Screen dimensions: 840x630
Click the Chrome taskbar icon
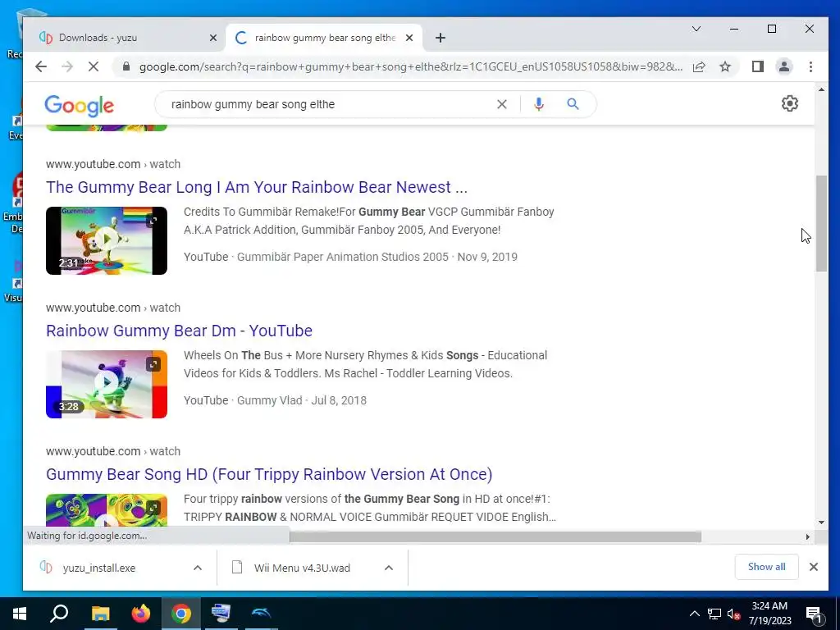[181, 614]
